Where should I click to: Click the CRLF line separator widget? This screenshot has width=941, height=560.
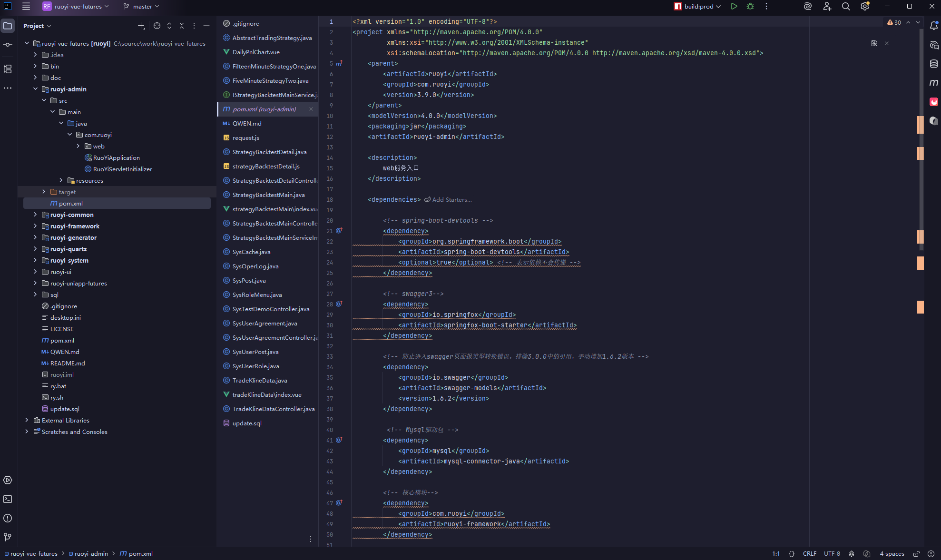tap(809, 554)
